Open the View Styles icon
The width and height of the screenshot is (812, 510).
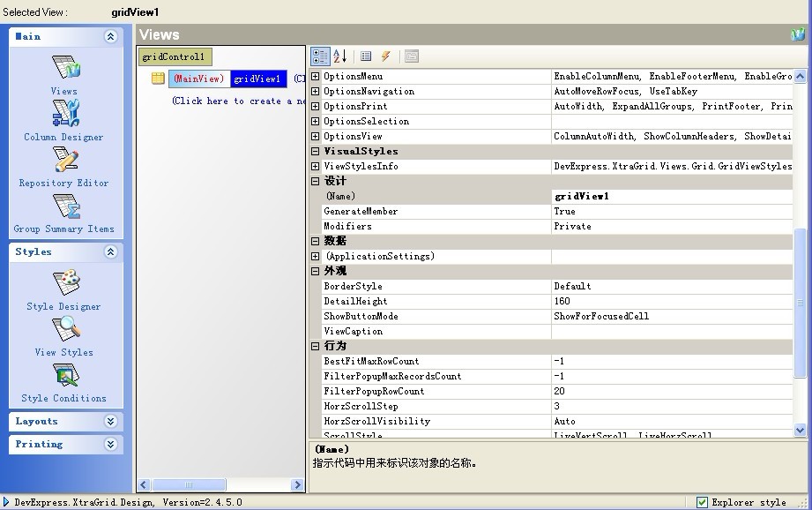coord(66,328)
